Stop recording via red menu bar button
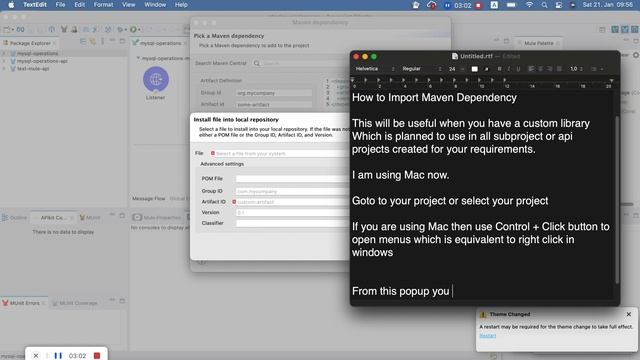This screenshot has height=360, width=640. [x=478, y=5]
